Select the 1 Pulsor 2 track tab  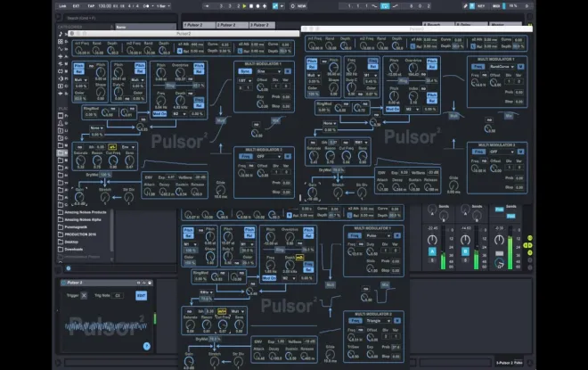pos(200,25)
